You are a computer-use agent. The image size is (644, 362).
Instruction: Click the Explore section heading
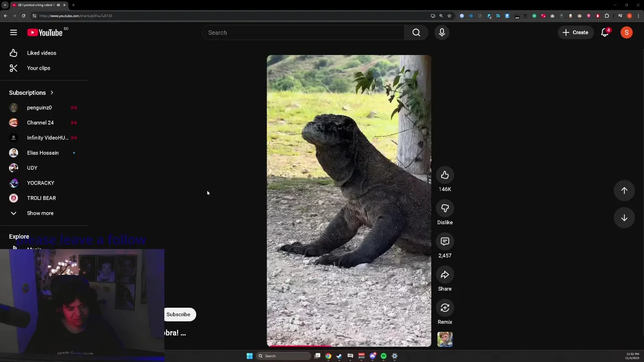click(x=19, y=236)
